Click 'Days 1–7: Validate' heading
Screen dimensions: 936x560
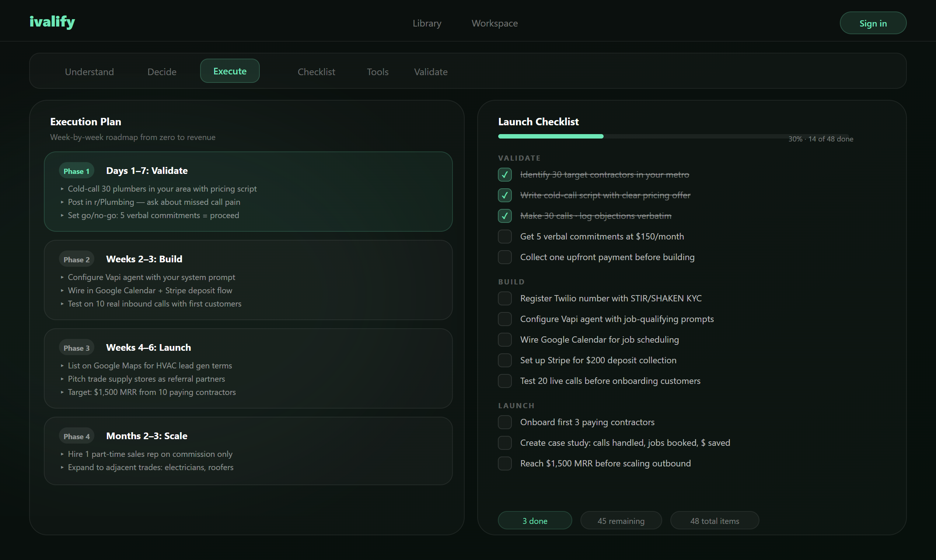[147, 171]
